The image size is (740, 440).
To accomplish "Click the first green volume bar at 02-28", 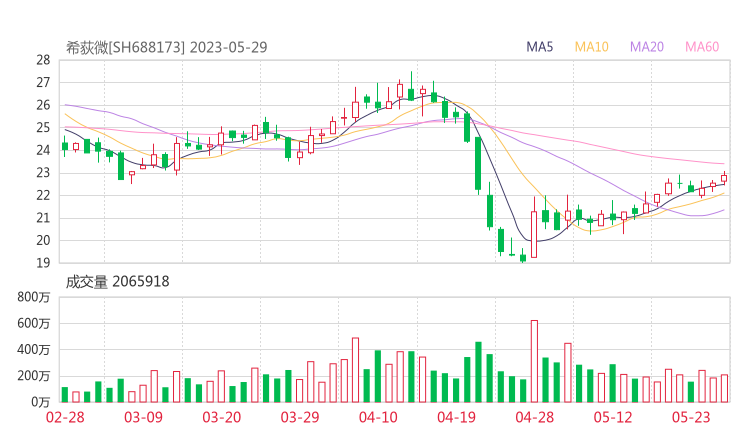I will pos(65,395).
